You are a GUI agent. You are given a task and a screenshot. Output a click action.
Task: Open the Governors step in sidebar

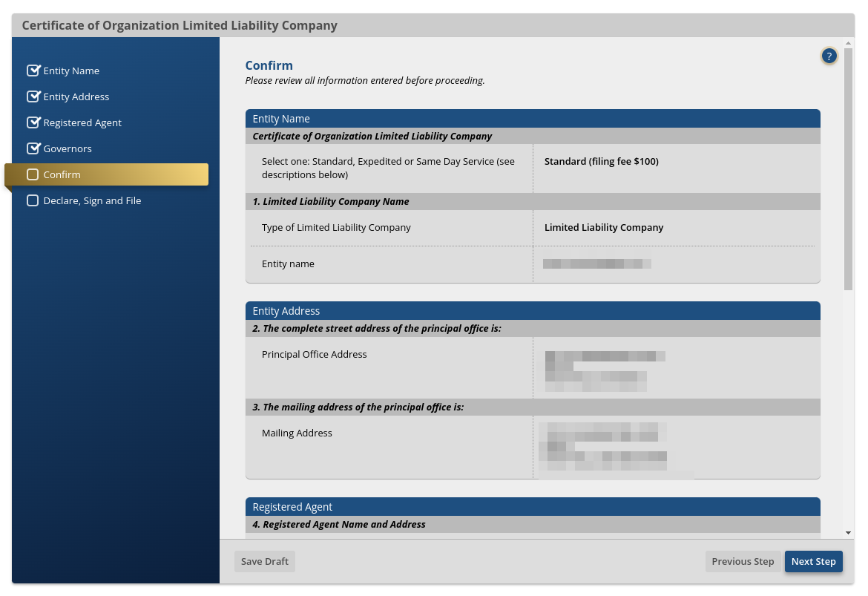click(x=68, y=148)
